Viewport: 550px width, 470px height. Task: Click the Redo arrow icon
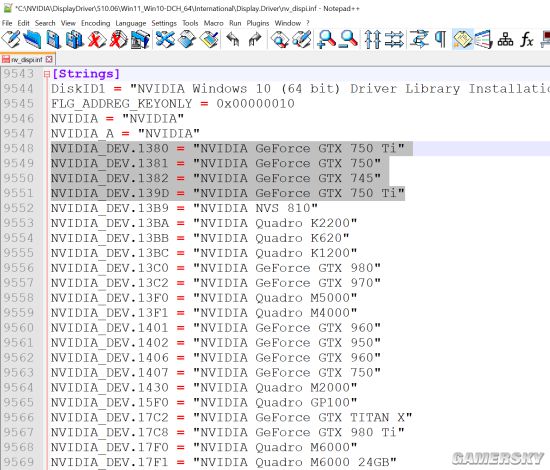click(x=255, y=39)
